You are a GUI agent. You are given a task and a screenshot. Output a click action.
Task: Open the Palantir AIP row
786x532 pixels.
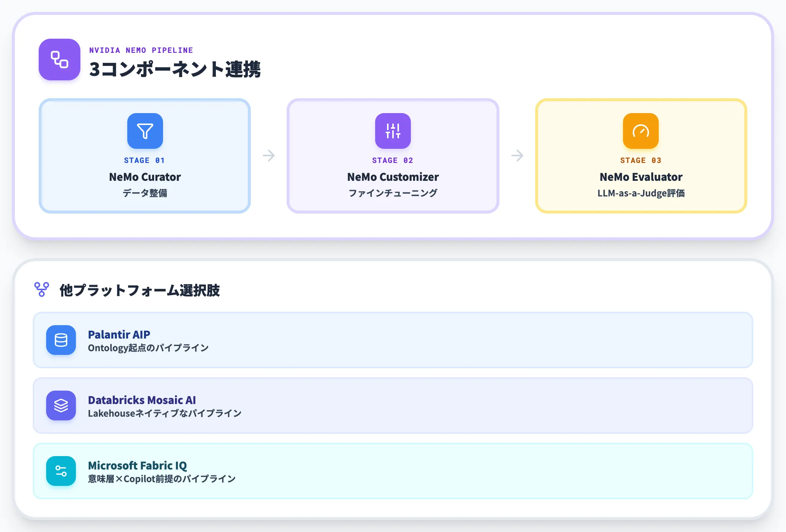pos(393,340)
